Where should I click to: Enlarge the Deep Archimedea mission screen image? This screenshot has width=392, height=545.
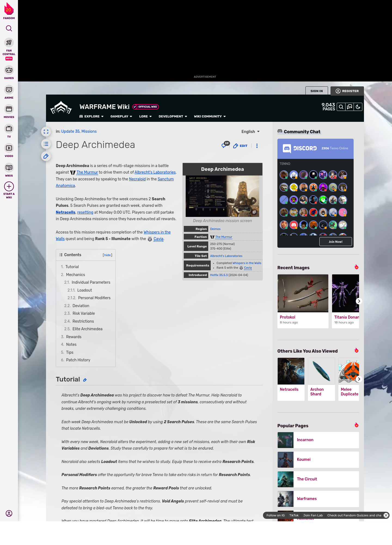pos(254,212)
